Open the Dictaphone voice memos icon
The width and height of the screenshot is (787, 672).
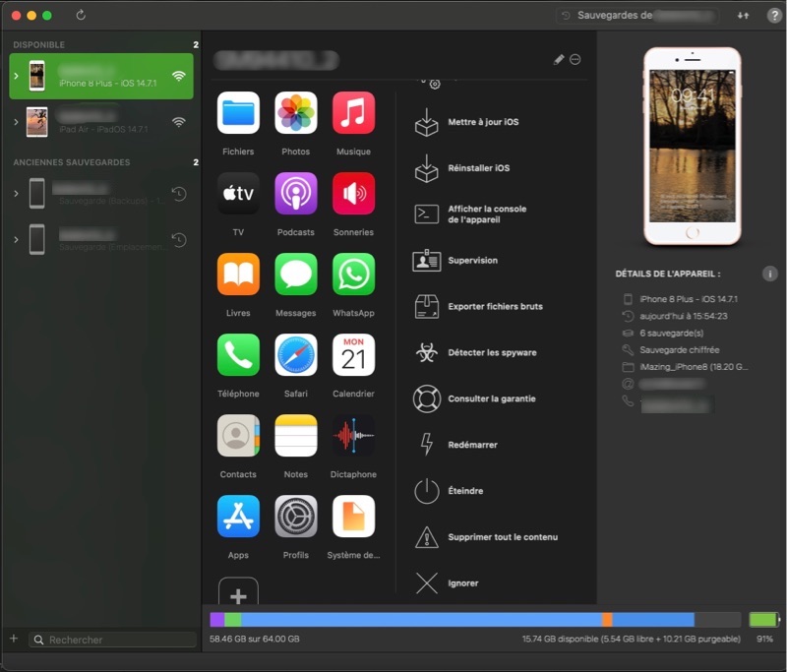coord(353,436)
